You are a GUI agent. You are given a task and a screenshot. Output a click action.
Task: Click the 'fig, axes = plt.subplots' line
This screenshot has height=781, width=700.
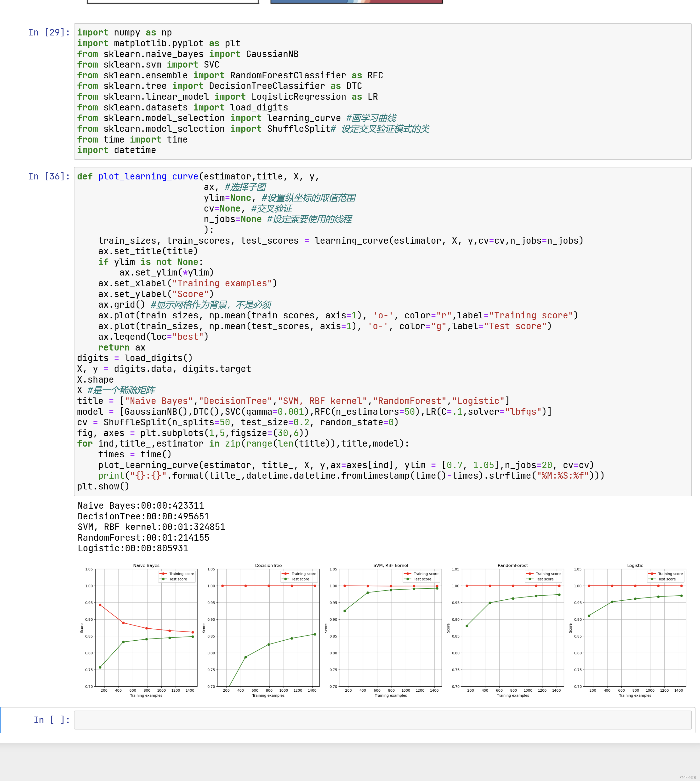coord(193,433)
